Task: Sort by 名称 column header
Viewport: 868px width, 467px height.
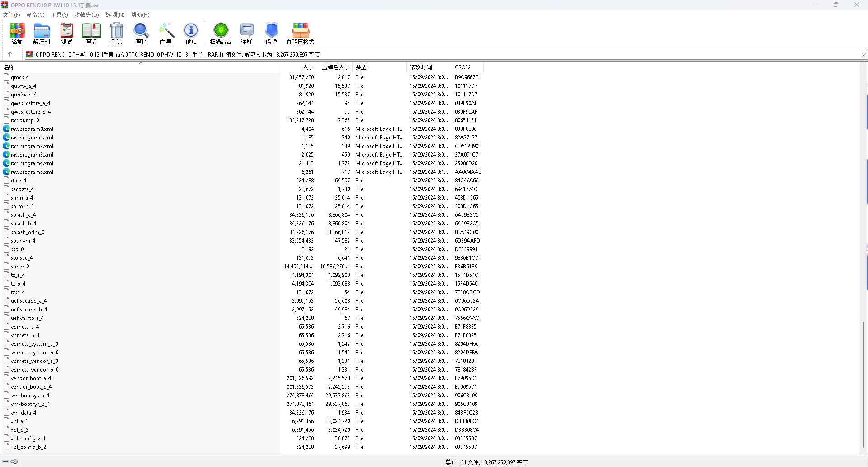Action: click(x=140, y=67)
